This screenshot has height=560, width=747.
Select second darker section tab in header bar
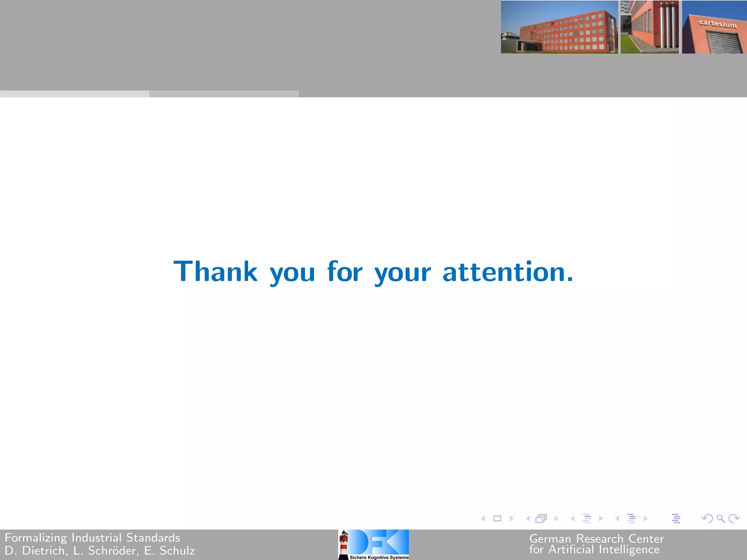coord(224,94)
